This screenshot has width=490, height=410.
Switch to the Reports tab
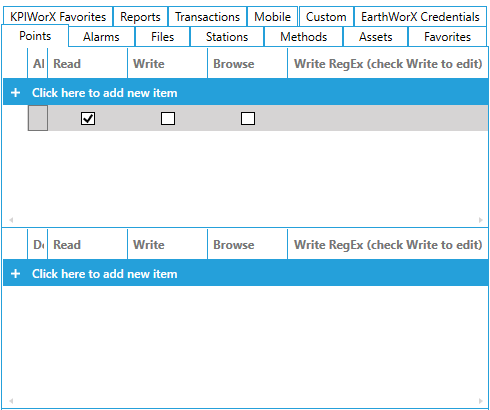pos(140,16)
